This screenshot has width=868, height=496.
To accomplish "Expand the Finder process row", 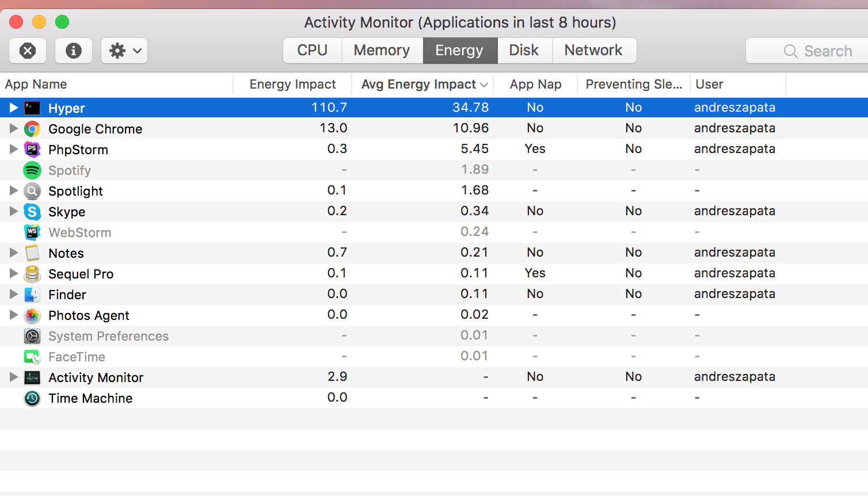I will point(14,294).
